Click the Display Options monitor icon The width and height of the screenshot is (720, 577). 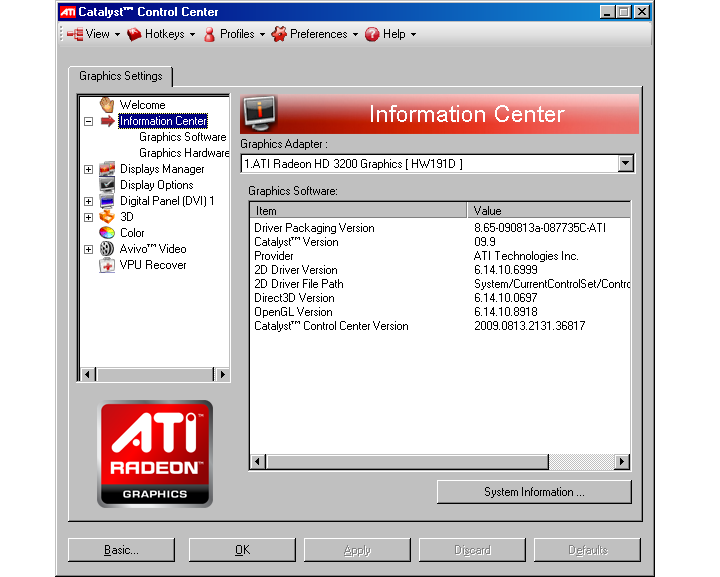pyautogui.click(x=107, y=185)
